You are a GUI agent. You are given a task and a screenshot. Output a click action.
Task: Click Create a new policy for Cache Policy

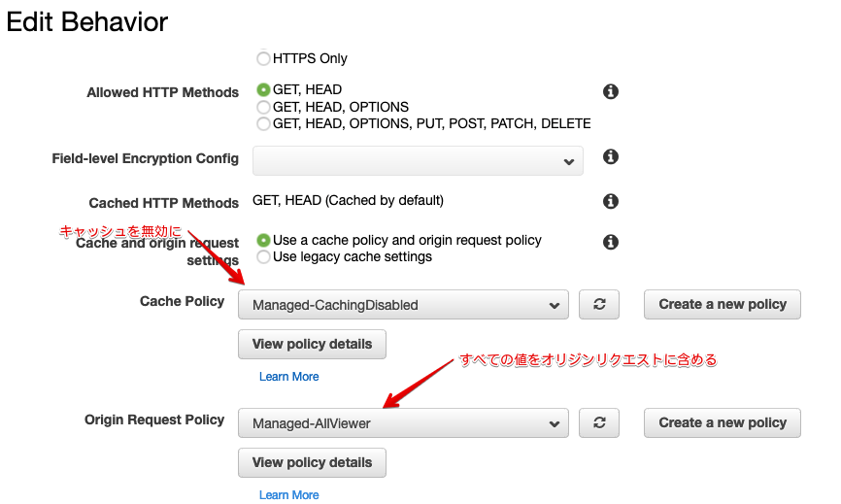tap(723, 305)
